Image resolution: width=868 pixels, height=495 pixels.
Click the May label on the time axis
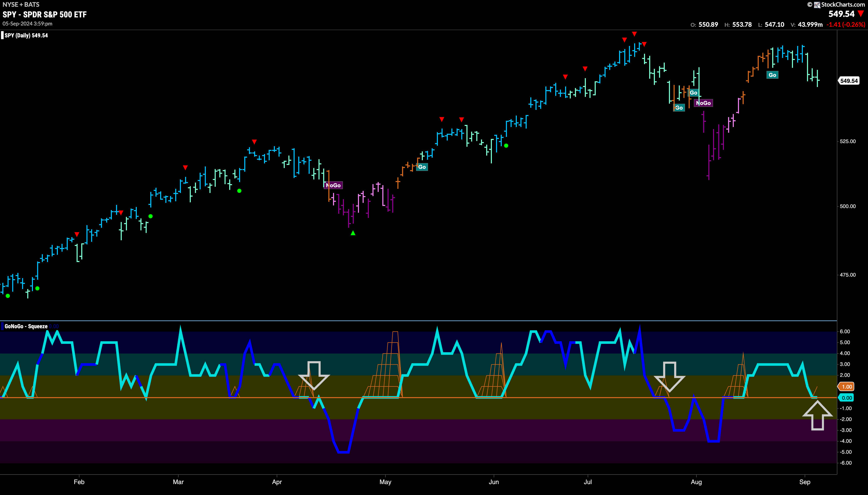pyautogui.click(x=385, y=482)
